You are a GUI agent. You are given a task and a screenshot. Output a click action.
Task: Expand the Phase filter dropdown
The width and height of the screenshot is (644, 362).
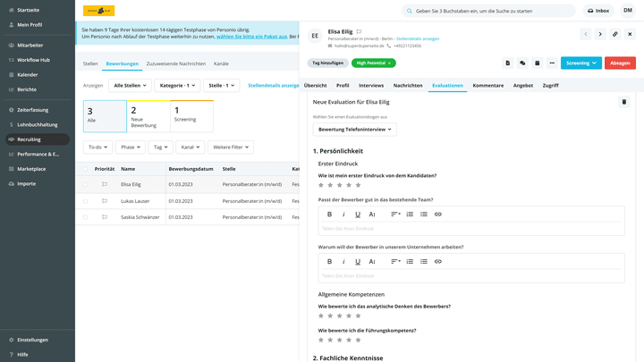click(131, 147)
